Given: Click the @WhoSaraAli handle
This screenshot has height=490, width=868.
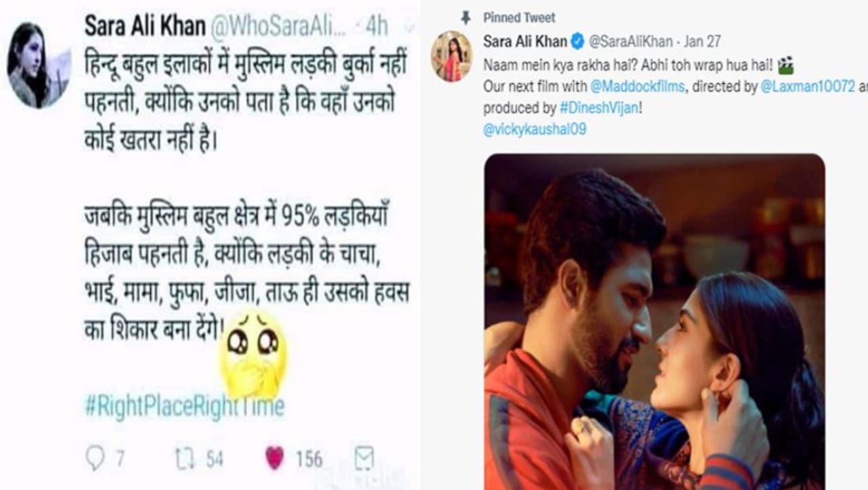Looking at the screenshot, I should coord(280,26).
